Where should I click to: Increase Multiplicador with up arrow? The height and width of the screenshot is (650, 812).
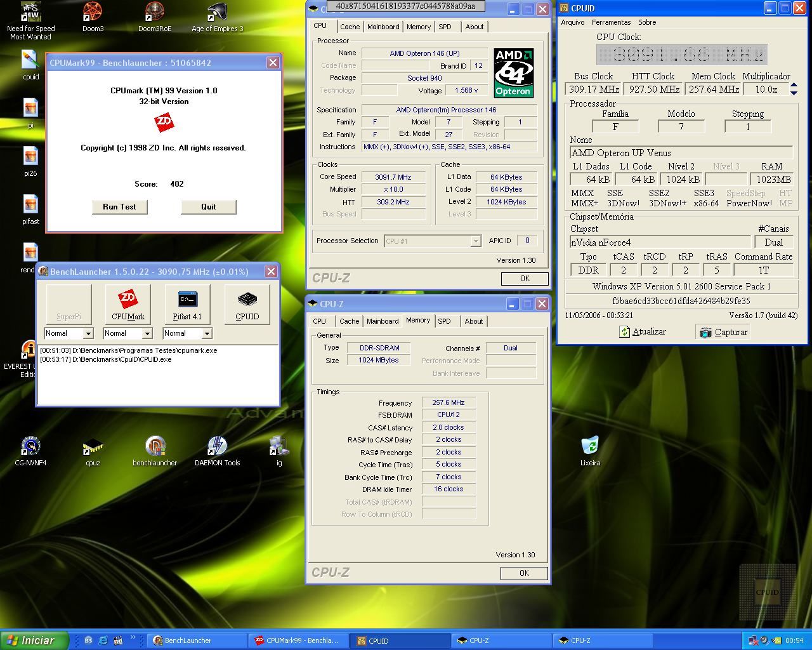[x=794, y=86]
